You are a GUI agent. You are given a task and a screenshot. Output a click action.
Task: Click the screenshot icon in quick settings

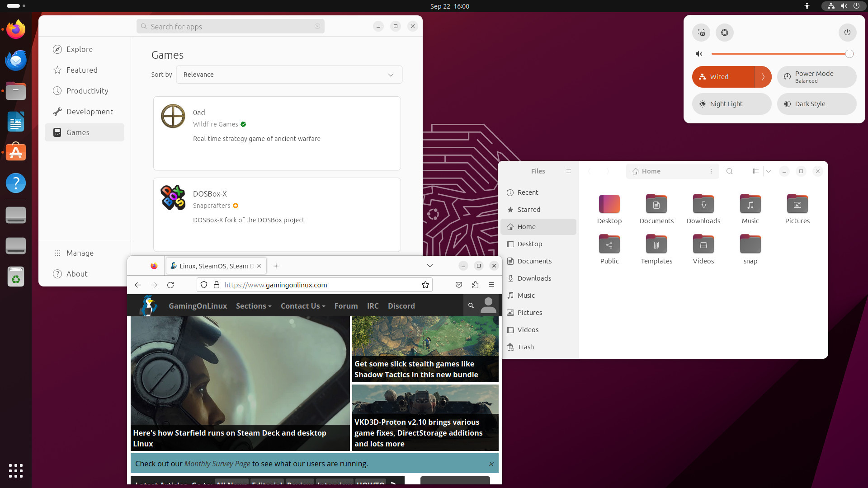pyautogui.click(x=701, y=33)
